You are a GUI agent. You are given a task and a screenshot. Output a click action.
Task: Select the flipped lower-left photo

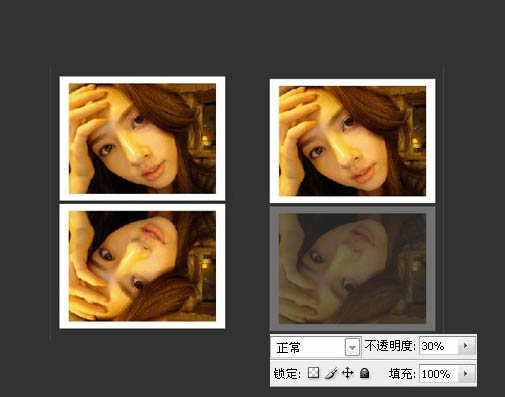pyautogui.click(x=142, y=266)
